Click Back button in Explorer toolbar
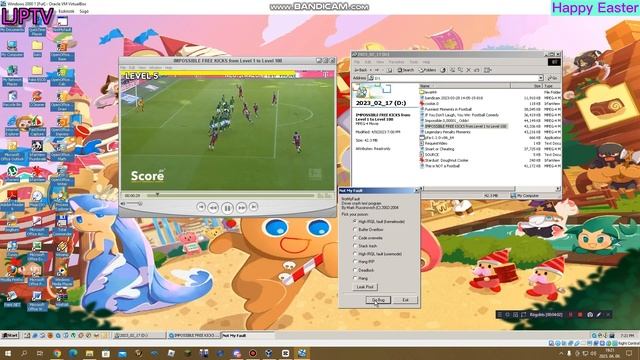 (x=361, y=70)
